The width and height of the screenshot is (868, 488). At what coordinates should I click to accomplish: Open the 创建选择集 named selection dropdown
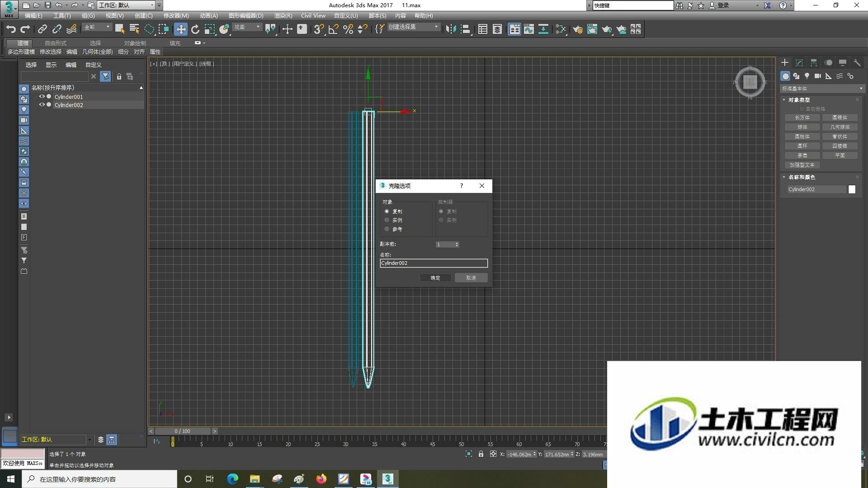413,27
